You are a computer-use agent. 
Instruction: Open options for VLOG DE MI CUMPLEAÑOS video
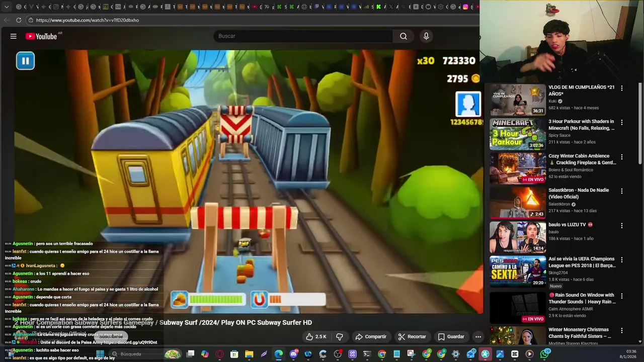[x=621, y=88]
